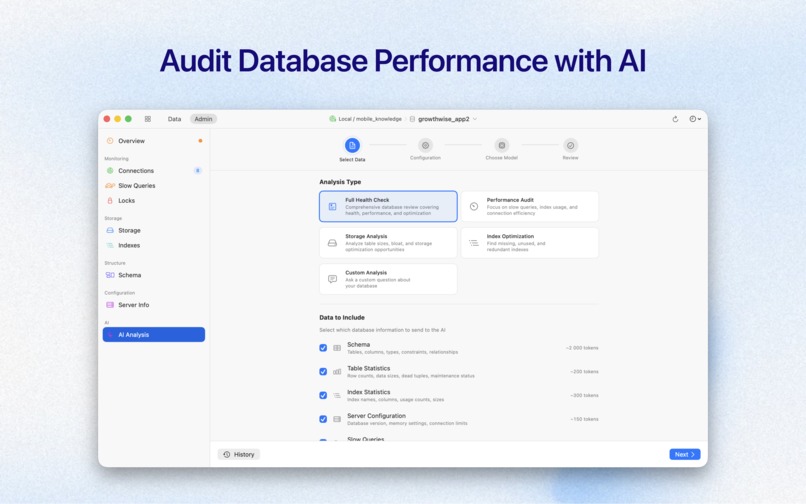This screenshot has width=806, height=504.
Task: Click the Indexes sidebar icon
Action: [110, 245]
